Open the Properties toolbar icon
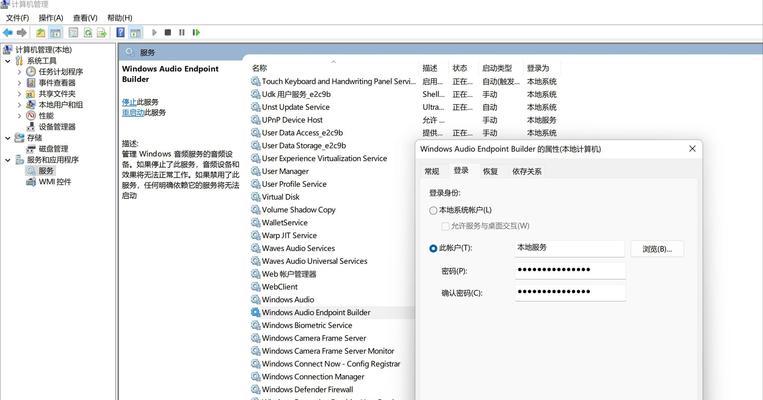The height and width of the screenshot is (400, 763). point(73,33)
